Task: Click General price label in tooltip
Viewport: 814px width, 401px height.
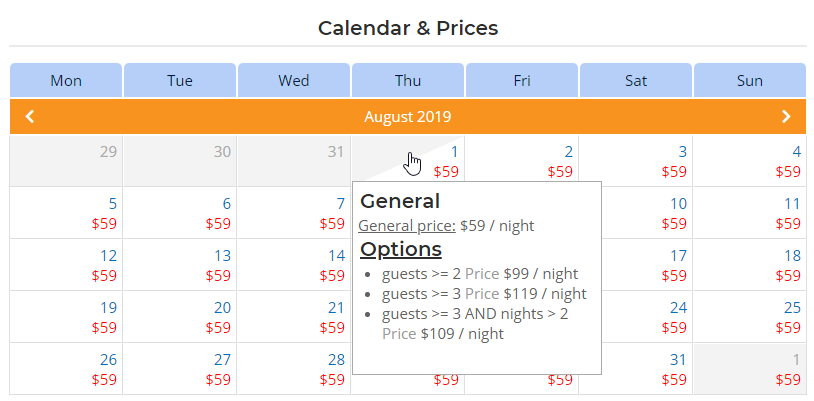Action: pyautogui.click(x=407, y=226)
